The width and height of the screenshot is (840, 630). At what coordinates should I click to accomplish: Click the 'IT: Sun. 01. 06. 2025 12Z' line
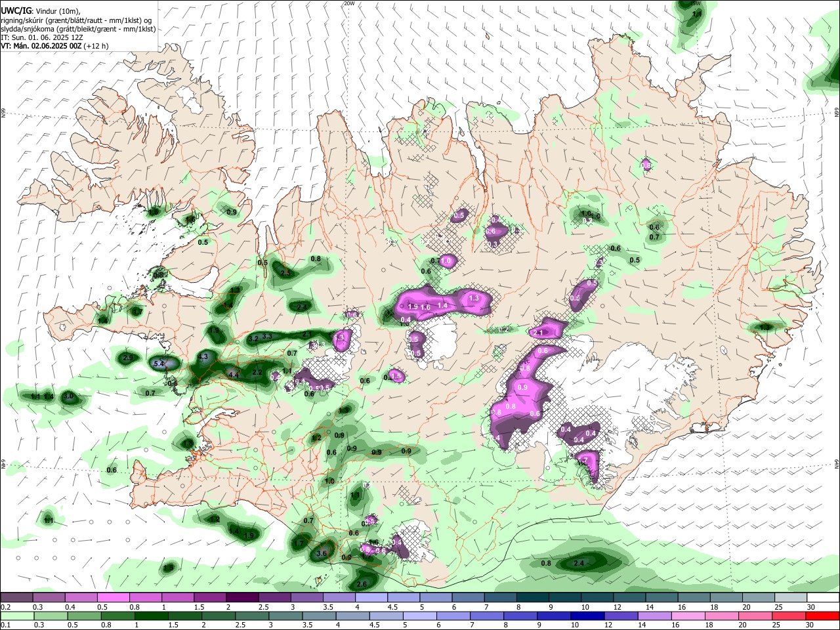43,37
